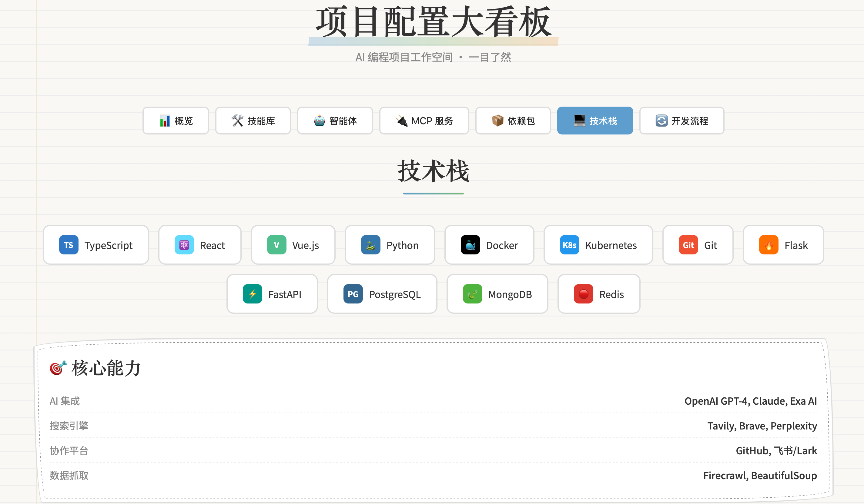Click the PG PostgreSQL icon

353,294
